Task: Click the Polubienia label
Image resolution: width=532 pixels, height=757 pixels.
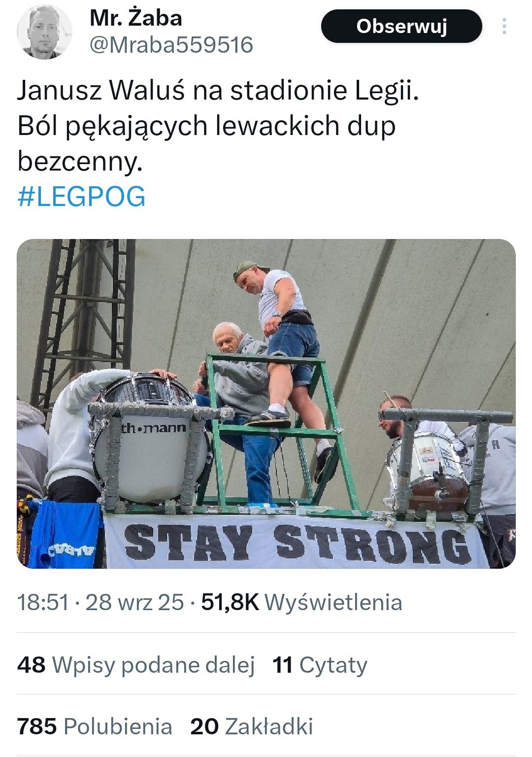Action: pyautogui.click(x=118, y=726)
